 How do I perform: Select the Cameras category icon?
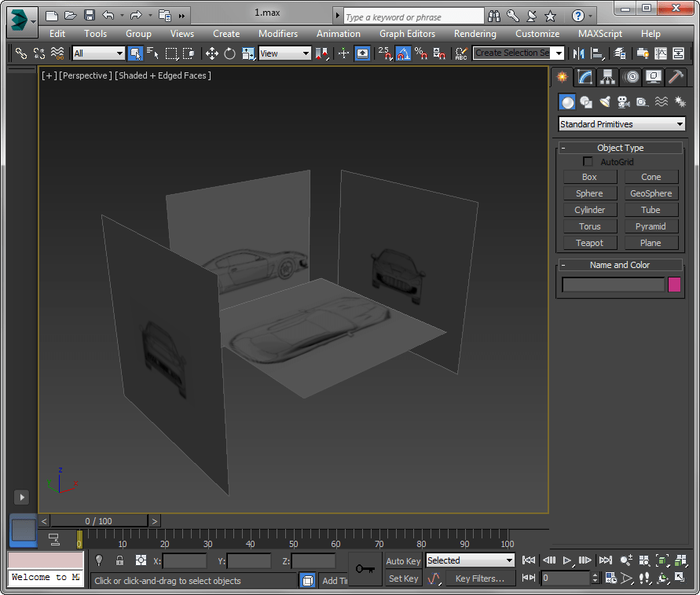624,102
